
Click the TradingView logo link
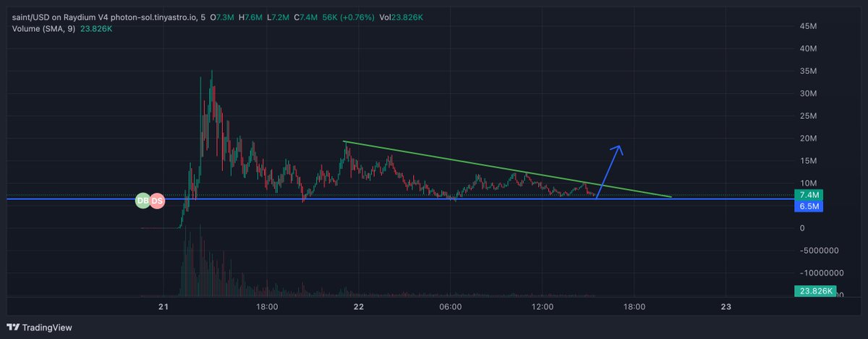point(39,327)
